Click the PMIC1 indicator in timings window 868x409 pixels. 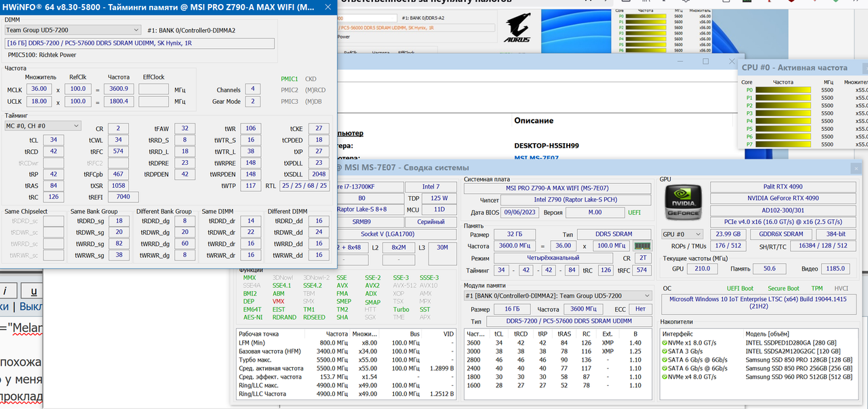point(289,79)
